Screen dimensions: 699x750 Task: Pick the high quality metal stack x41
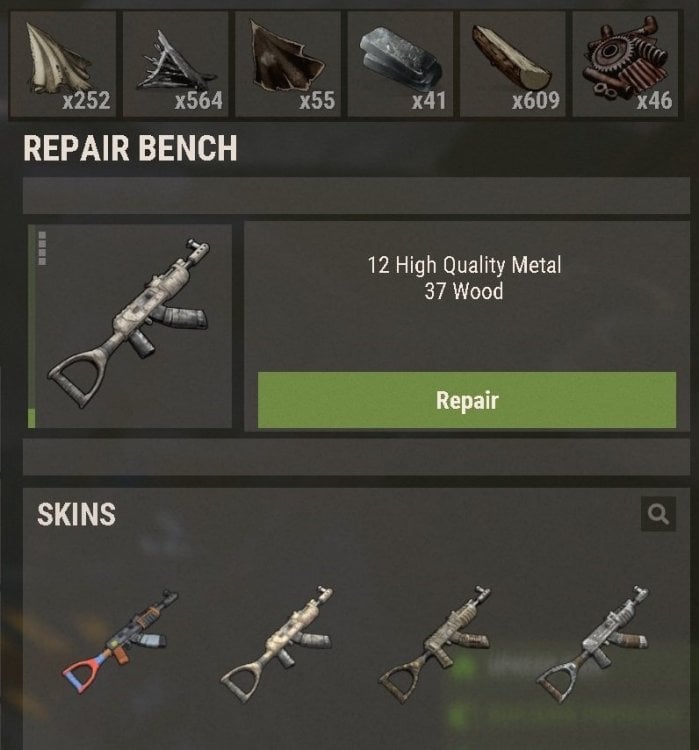pos(400,64)
